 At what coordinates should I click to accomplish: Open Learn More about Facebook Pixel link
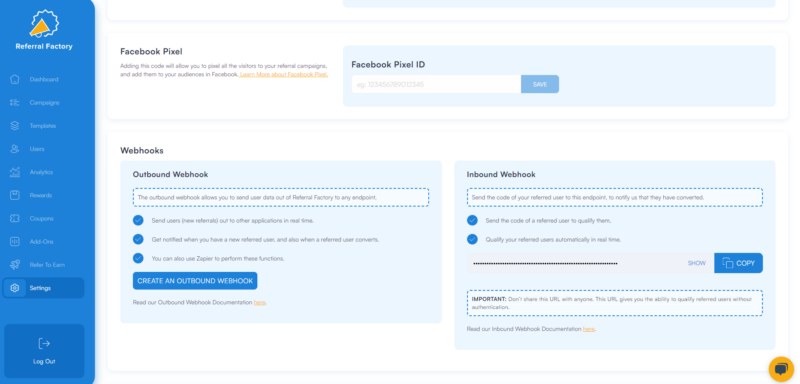pos(284,74)
